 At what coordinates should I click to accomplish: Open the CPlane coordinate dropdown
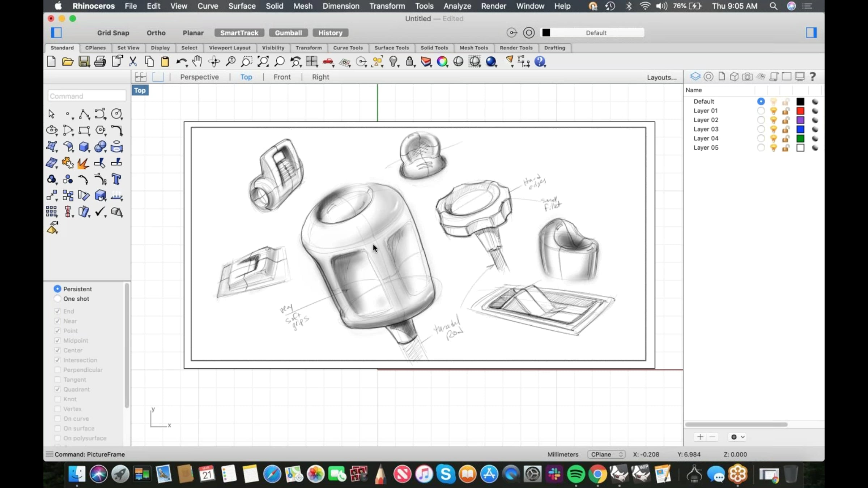[x=607, y=454]
